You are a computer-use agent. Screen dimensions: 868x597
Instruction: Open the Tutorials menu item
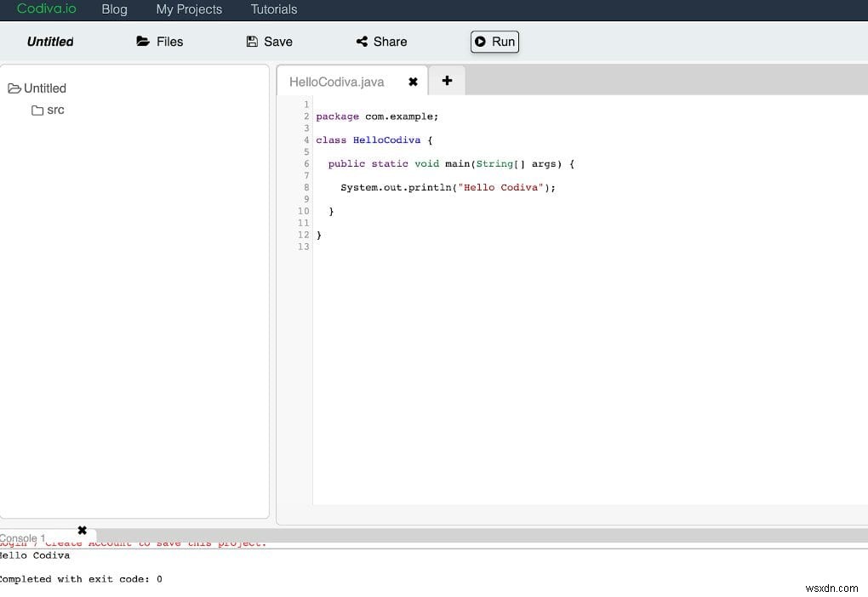274,9
